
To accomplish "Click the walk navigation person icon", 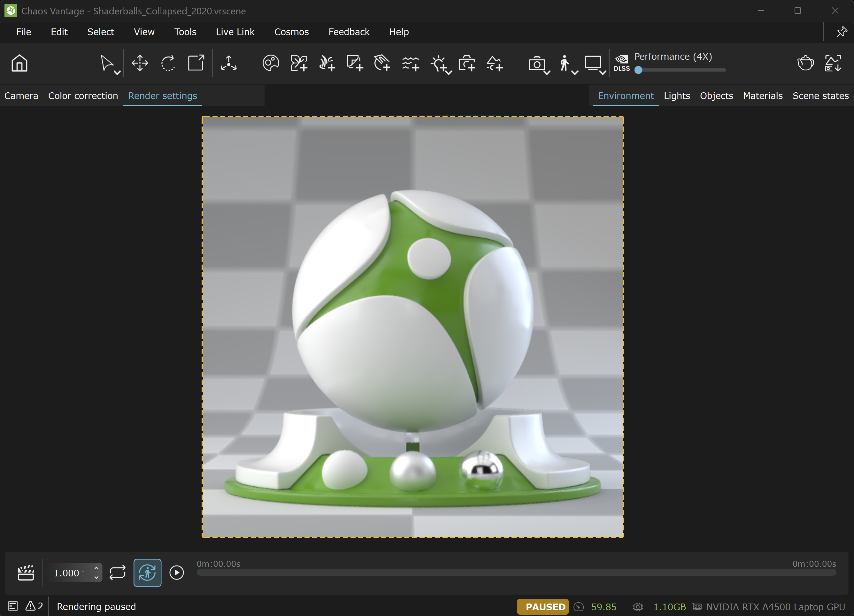I will pyautogui.click(x=564, y=63).
